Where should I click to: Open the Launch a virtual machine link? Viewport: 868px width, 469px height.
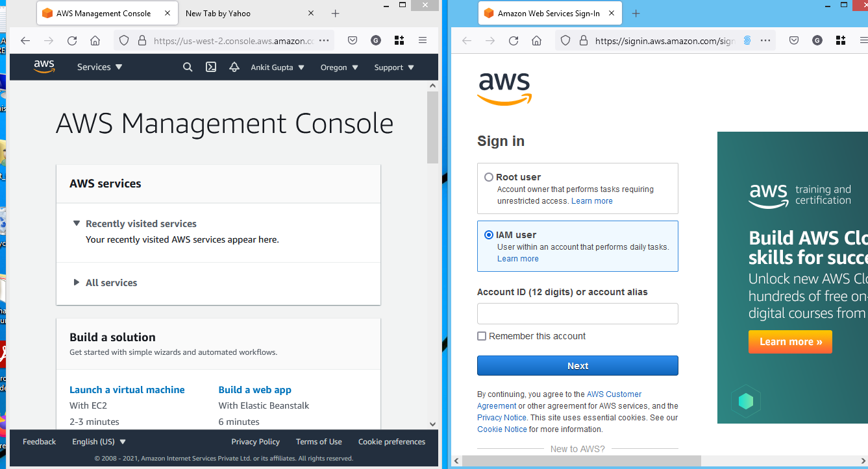coord(127,390)
